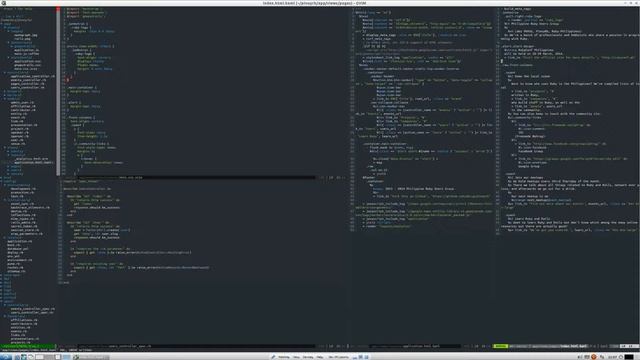Open presentation.rb in the models folder
This screenshot has height=360, width=640.
[x=24, y=125]
